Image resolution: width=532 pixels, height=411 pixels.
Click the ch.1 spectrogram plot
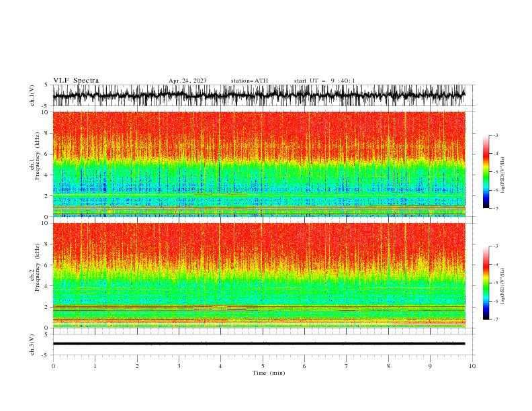tap(259, 164)
